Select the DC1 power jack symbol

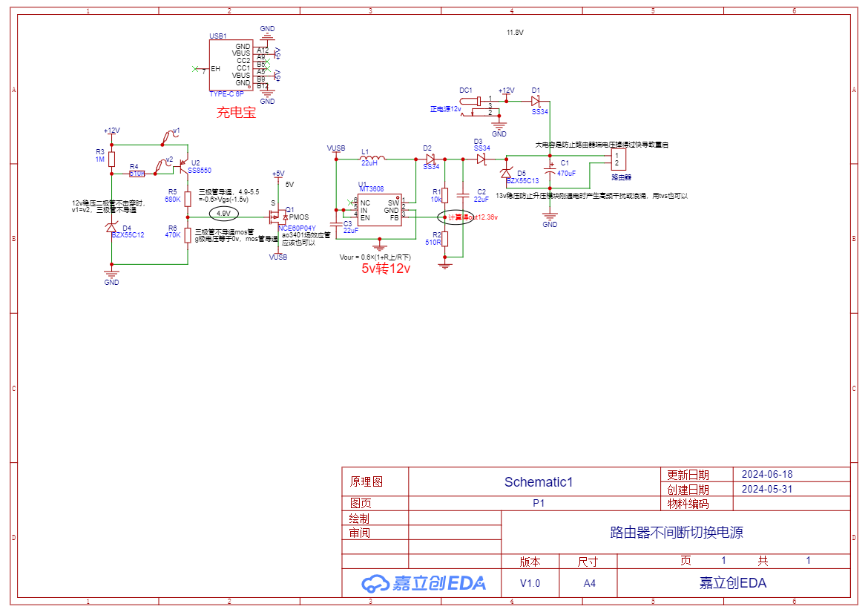479,107
